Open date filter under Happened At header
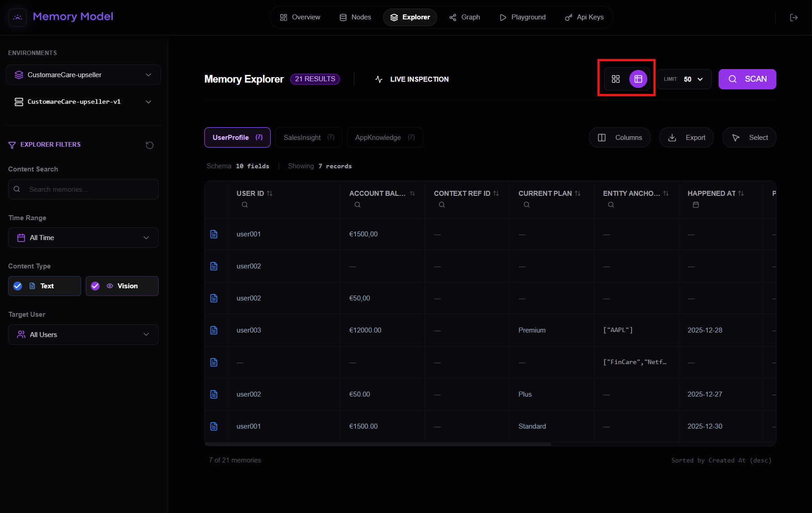812x513 pixels. point(696,205)
